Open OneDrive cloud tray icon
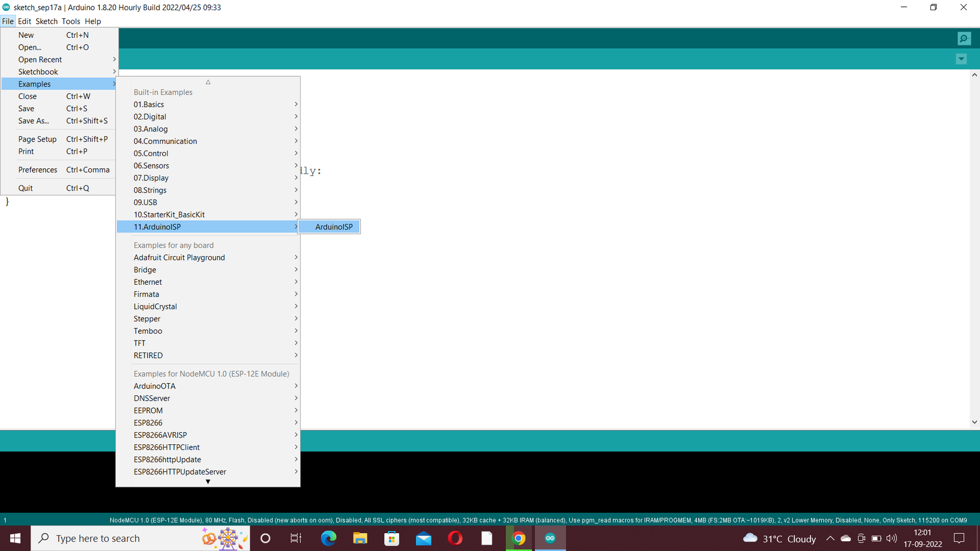Viewport: 980px width, 551px height. 846,538
